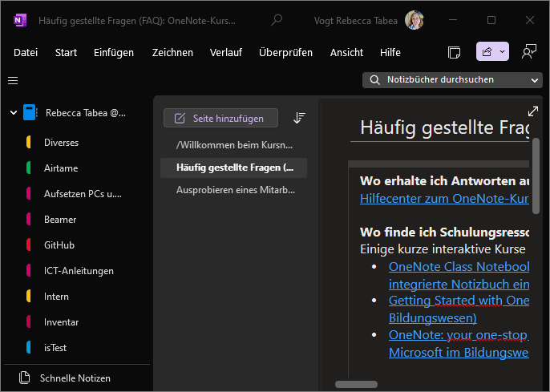Select the Häufig gestellte Fragen page entry

click(233, 168)
